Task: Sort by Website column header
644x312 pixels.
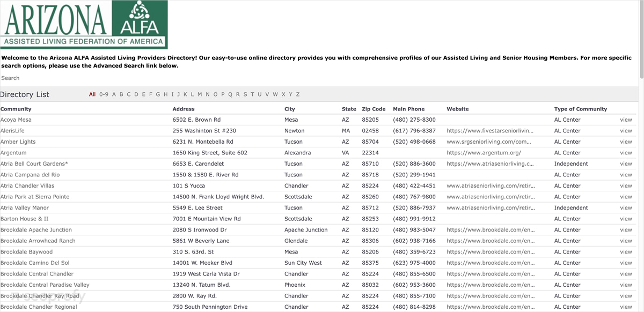Action: click(458, 109)
